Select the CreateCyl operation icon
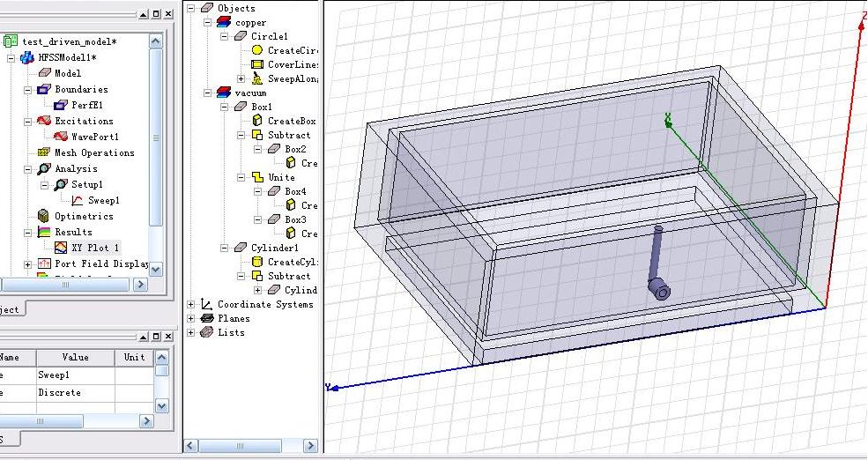868x460 pixels. click(x=256, y=262)
